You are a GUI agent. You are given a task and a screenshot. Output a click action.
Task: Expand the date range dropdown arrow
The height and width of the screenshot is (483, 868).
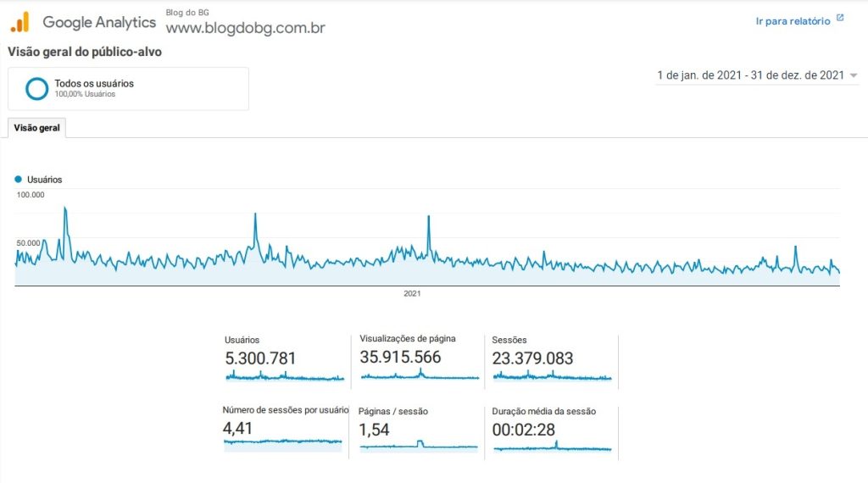point(853,75)
